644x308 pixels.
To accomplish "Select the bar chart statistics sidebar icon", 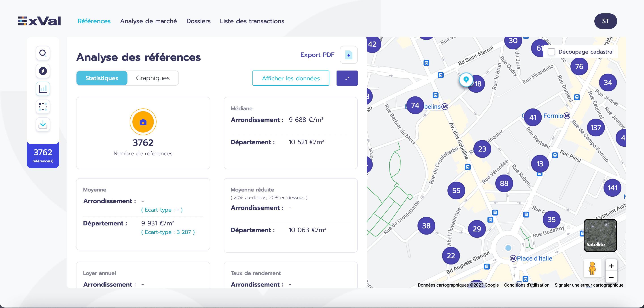I will (43, 89).
